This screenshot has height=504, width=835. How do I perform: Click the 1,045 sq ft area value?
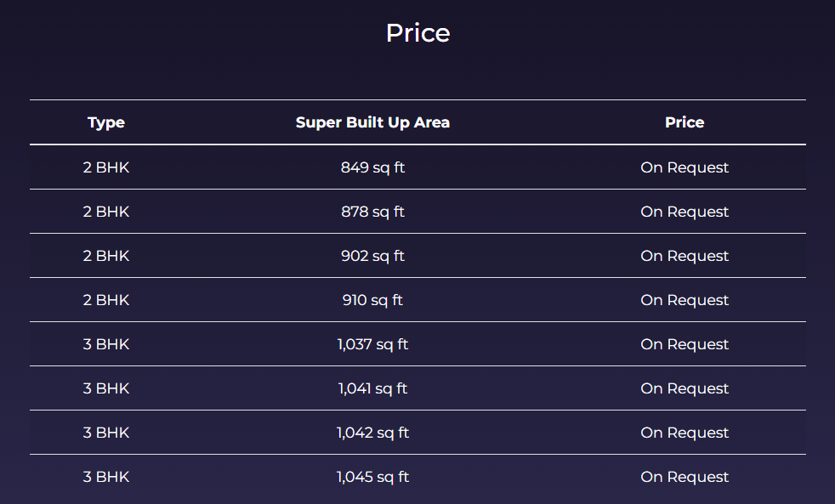(372, 477)
